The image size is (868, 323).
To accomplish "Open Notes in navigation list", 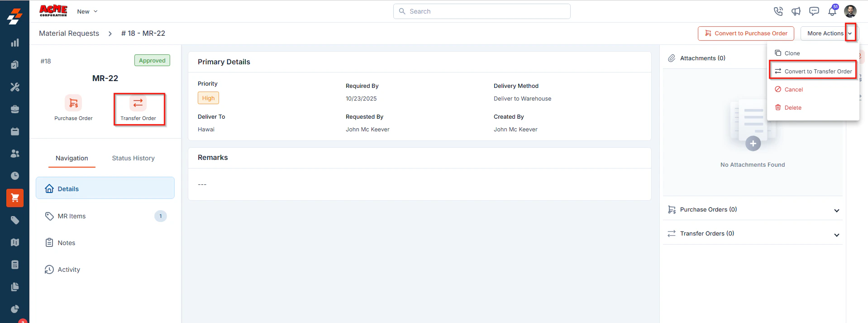I will (x=105, y=243).
